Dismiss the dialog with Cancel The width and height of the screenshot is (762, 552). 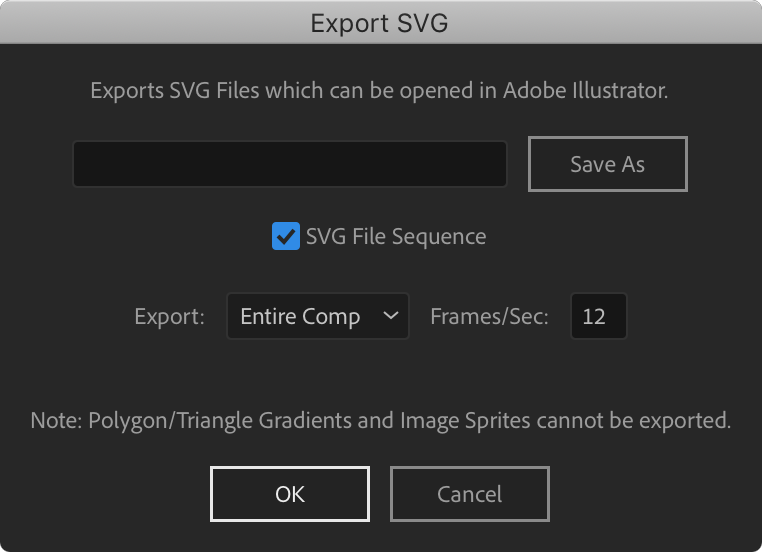coord(469,494)
